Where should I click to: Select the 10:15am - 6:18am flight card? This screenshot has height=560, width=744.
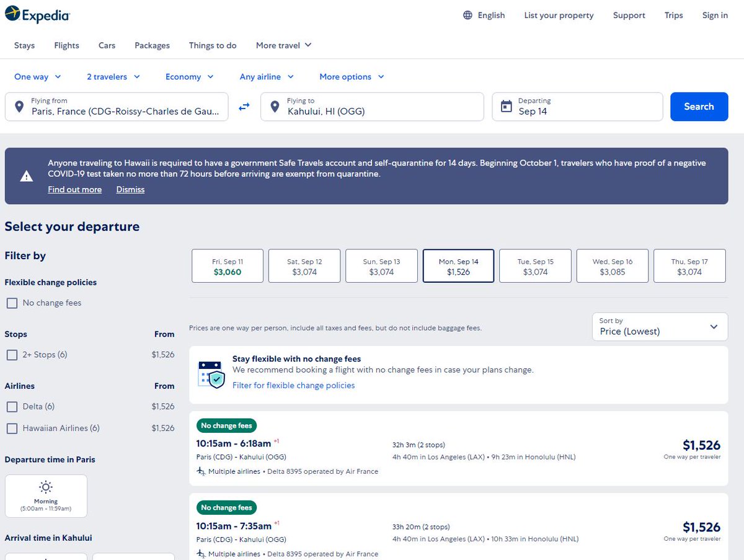(459, 448)
